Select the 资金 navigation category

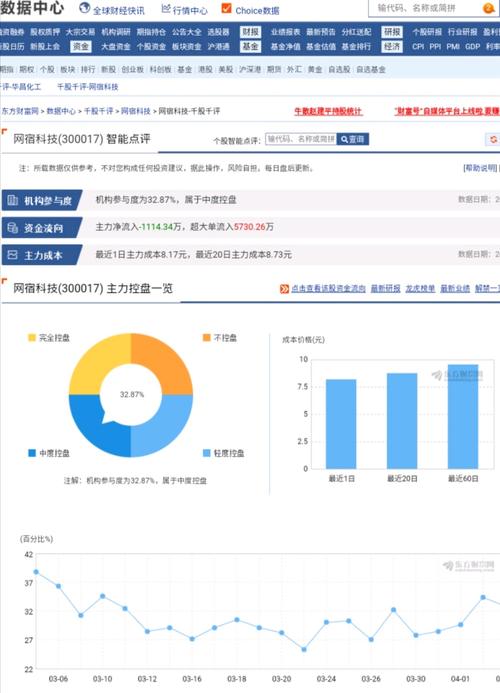[x=80, y=46]
